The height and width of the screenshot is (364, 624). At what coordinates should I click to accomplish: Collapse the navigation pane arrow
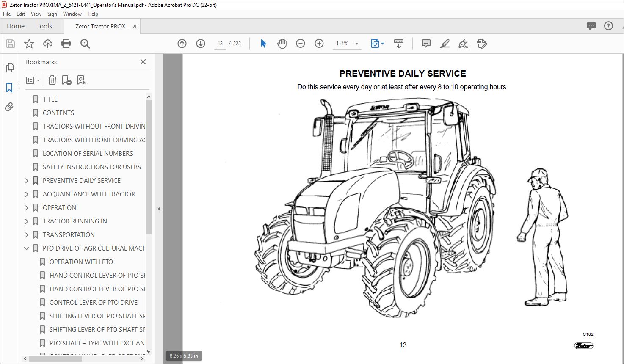[159, 209]
